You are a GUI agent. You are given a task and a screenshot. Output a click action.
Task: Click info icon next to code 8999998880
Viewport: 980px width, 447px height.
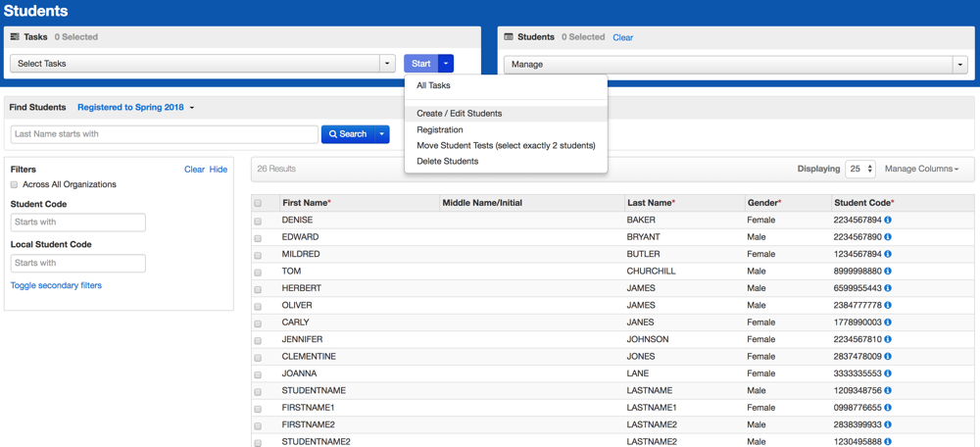[888, 272]
